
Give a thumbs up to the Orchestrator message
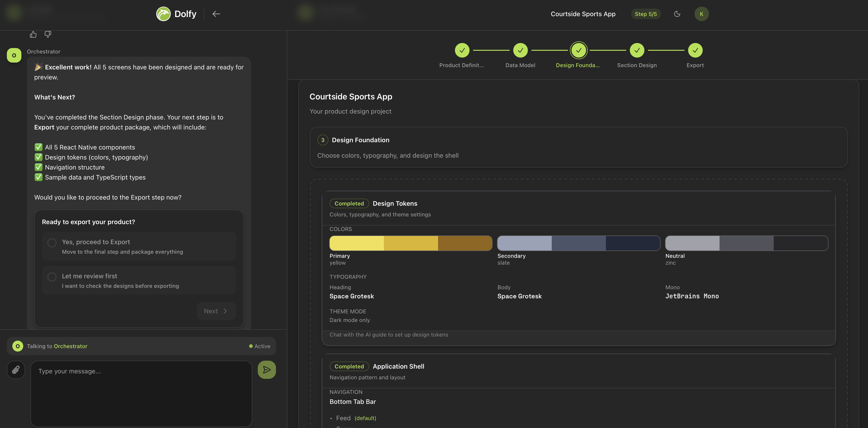33,34
